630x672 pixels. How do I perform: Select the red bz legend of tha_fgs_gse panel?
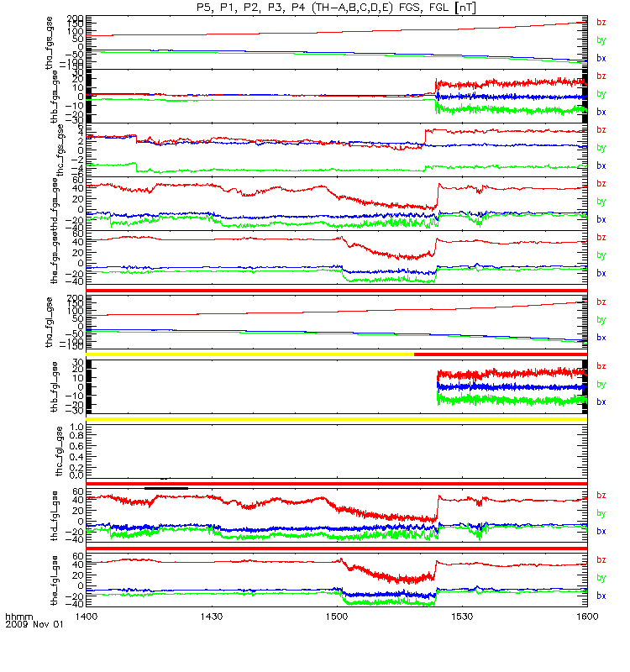601,23
